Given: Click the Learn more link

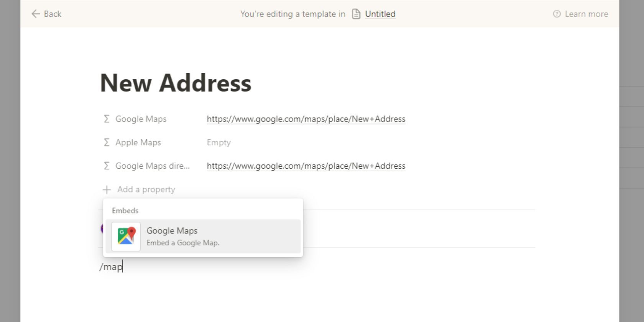Looking at the screenshot, I should 586,14.
